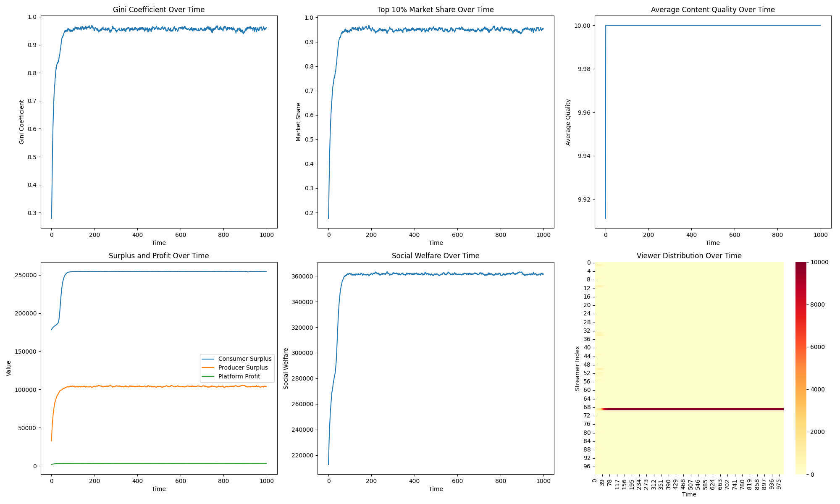Click the Viewer Distribution Over Time title
This screenshot has width=840, height=504.
689,256
